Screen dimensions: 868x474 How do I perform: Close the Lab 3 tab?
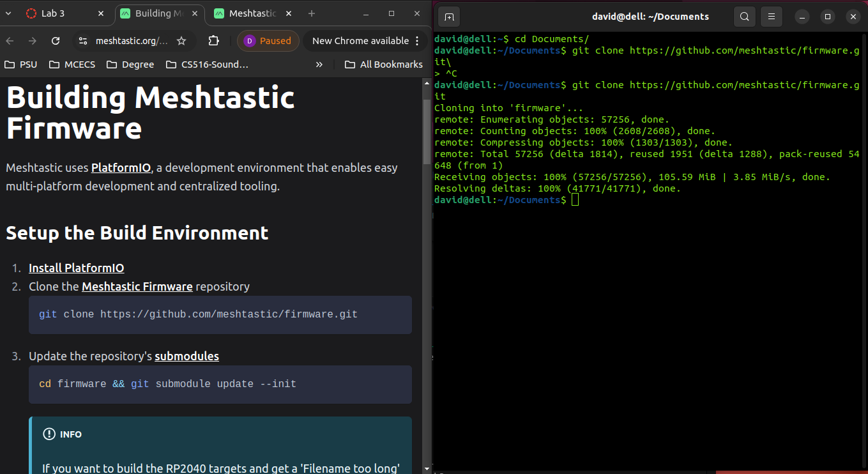coord(102,13)
